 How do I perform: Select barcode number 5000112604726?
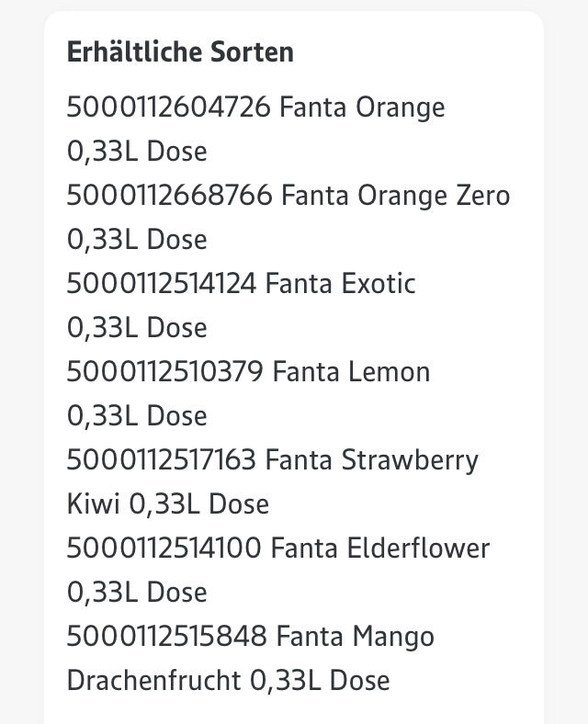pos(168,107)
